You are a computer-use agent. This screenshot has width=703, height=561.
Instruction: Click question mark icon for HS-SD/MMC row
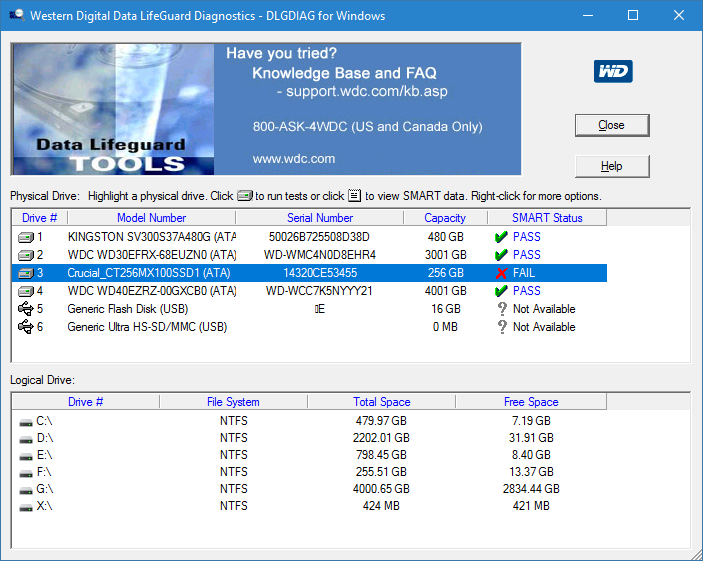click(502, 326)
